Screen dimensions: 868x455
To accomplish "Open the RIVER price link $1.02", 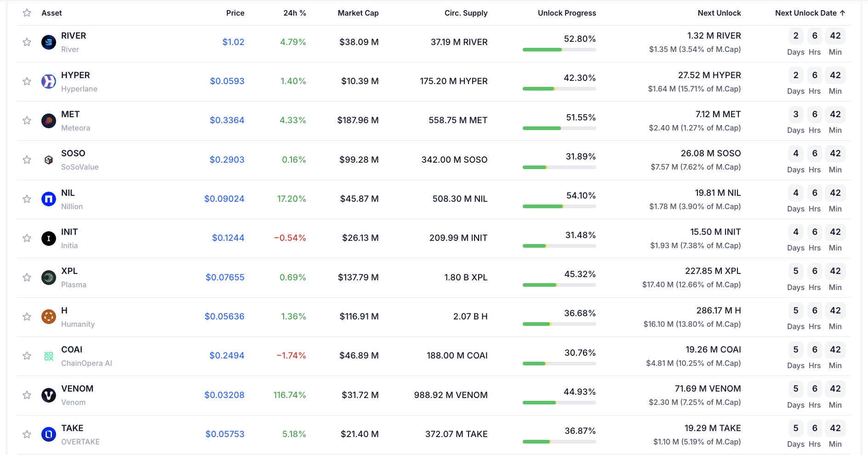I will click(x=234, y=42).
